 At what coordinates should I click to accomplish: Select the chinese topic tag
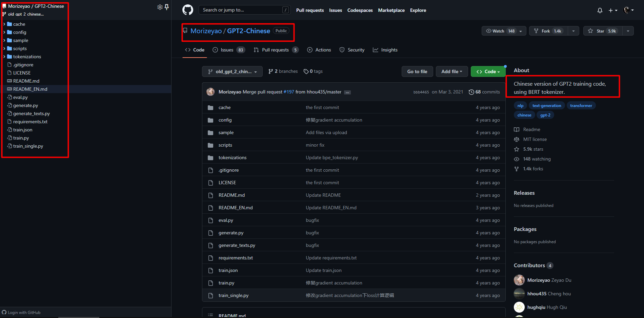coord(524,115)
